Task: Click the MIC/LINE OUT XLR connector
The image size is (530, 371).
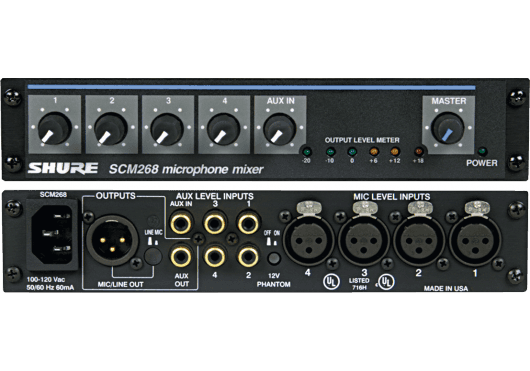Action: (x=112, y=240)
